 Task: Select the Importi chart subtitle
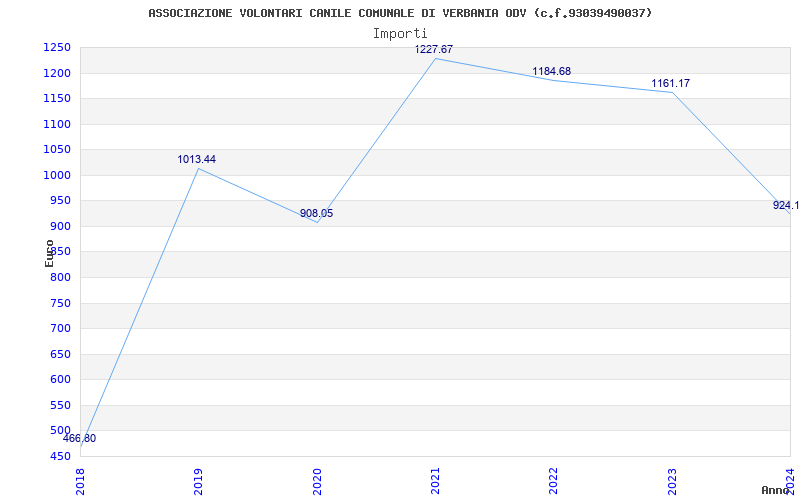tap(400, 34)
